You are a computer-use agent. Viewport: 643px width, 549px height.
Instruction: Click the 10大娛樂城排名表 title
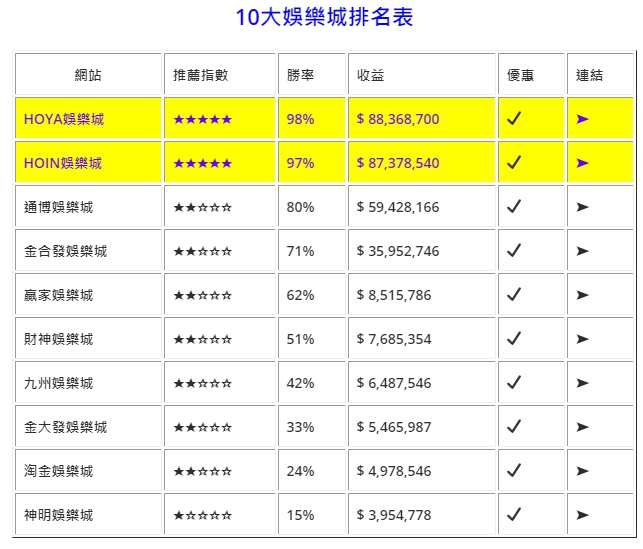point(324,17)
